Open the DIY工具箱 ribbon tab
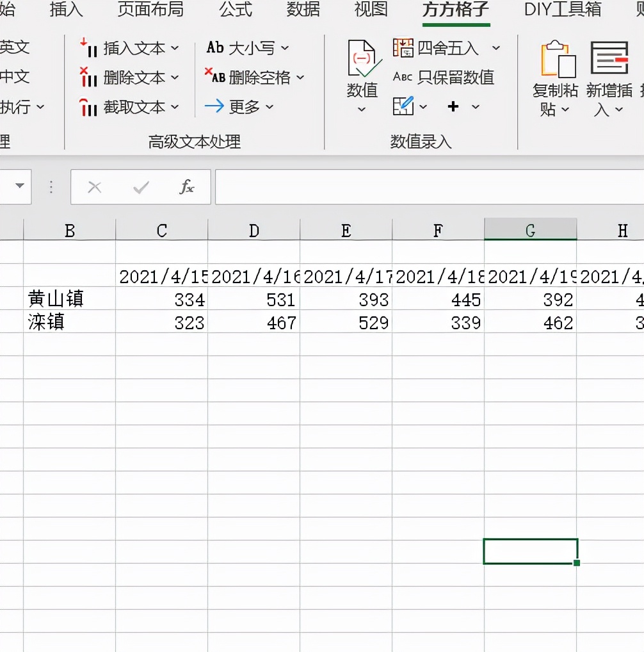The image size is (644, 652). coord(562,10)
